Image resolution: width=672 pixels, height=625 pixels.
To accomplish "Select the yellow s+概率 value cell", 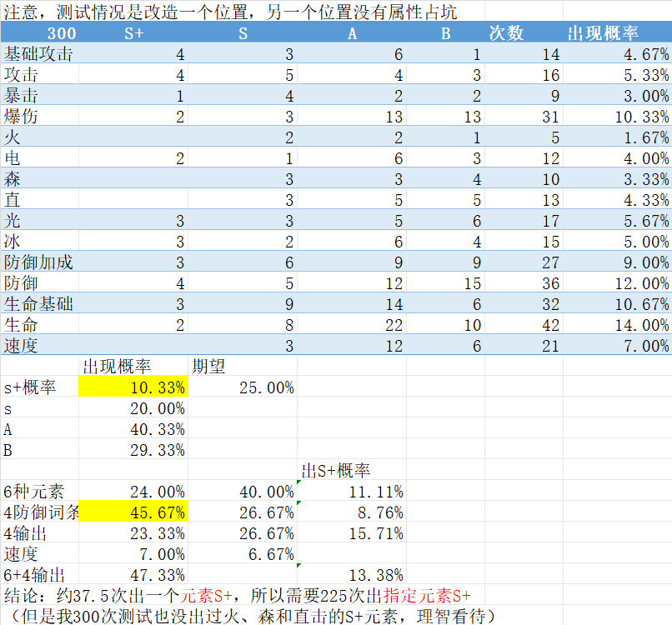I will pyautogui.click(x=133, y=387).
